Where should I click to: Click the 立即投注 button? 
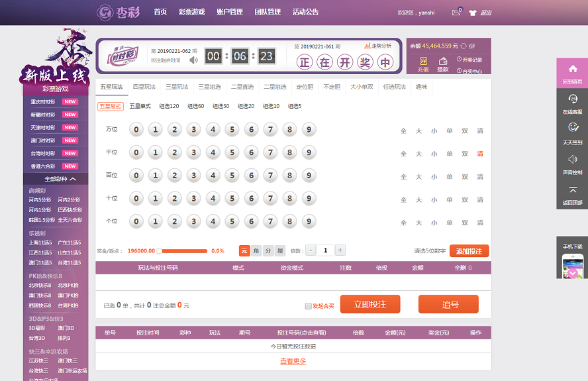click(370, 304)
